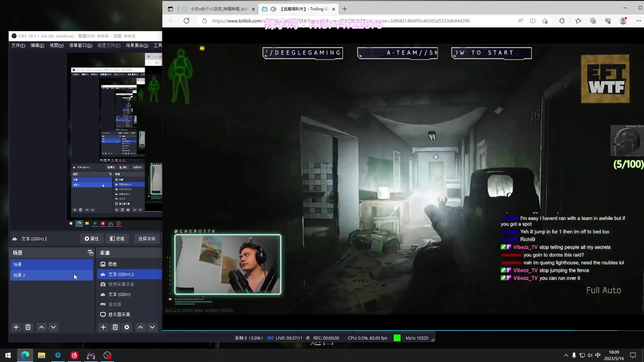This screenshot has height=362, width=644.
Task: Open the 停靠窗口(D) docks menu
Action: [x=80, y=45]
